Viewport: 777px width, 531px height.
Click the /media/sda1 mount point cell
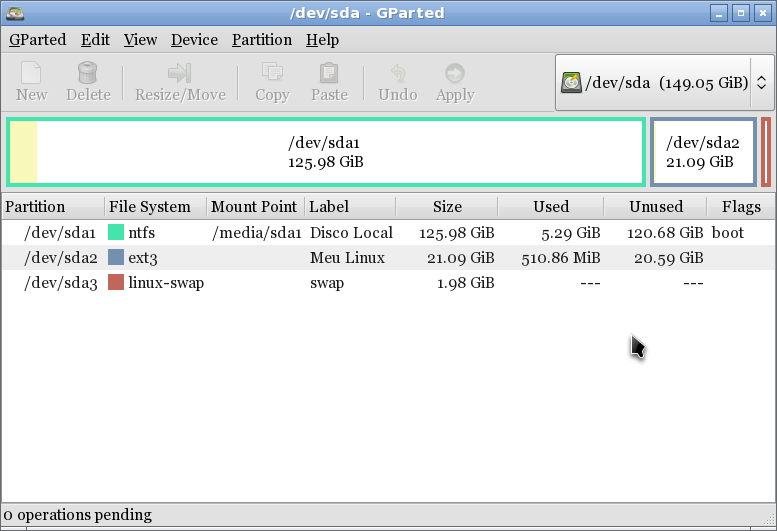[x=257, y=233]
